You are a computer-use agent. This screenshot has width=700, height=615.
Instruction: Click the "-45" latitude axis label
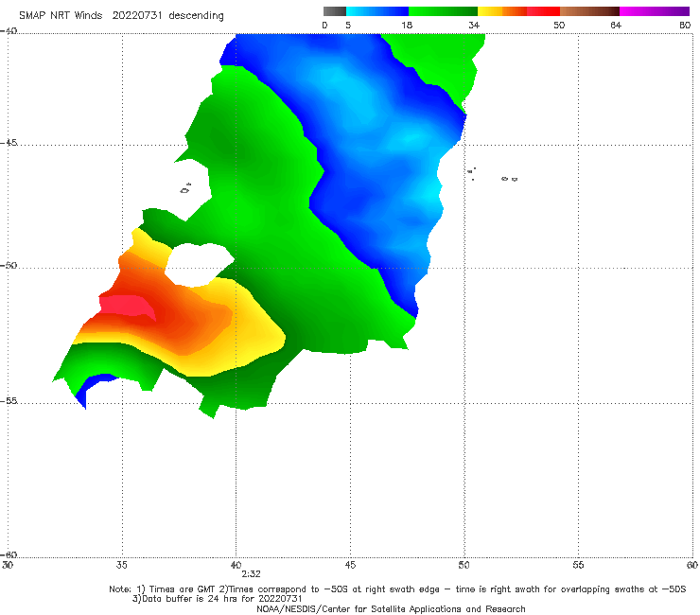point(9,143)
